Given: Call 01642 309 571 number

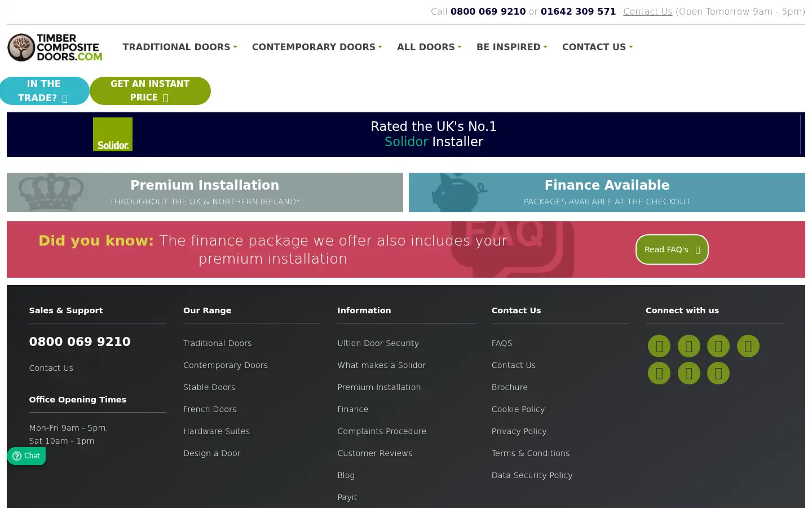Looking at the screenshot, I should (578, 11).
